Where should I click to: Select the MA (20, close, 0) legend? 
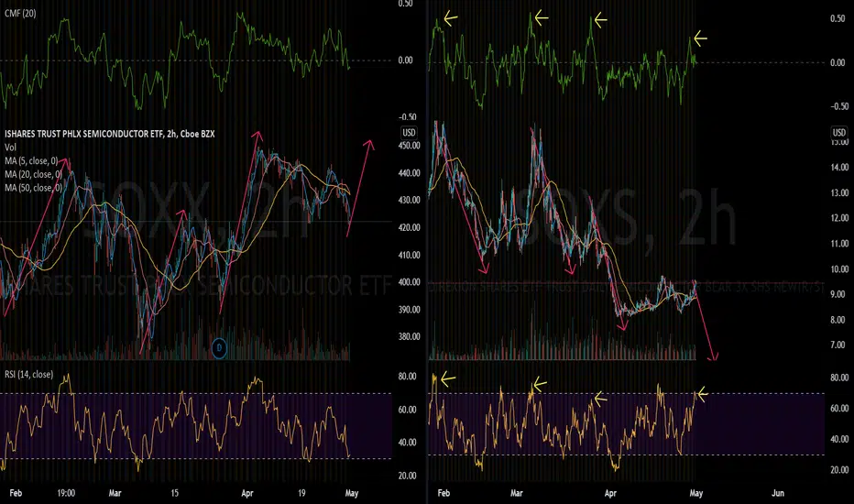[33, 174]
